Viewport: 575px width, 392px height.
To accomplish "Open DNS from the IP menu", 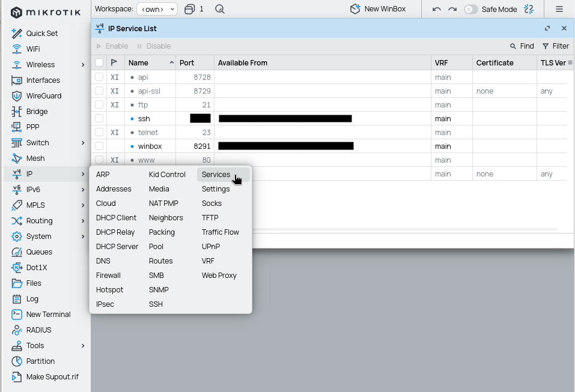I will pos(103,261).
